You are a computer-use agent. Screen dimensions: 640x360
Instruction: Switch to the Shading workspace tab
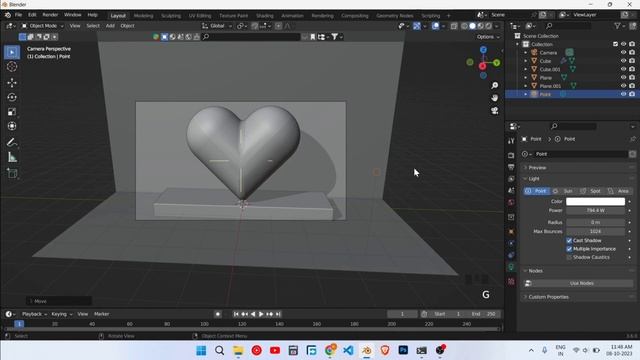264,16
